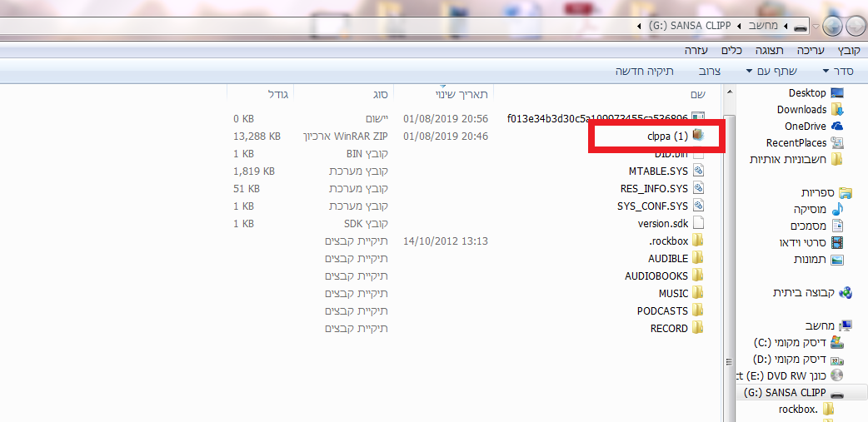
Task: Click the קובץ BIN type cell
Action: point(367,153)
